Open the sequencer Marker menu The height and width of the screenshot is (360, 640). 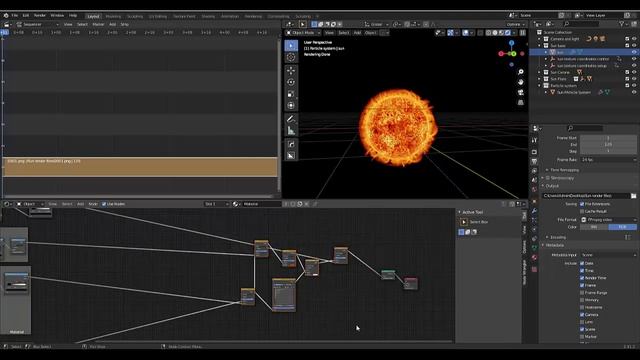click(x=98, y=24)
